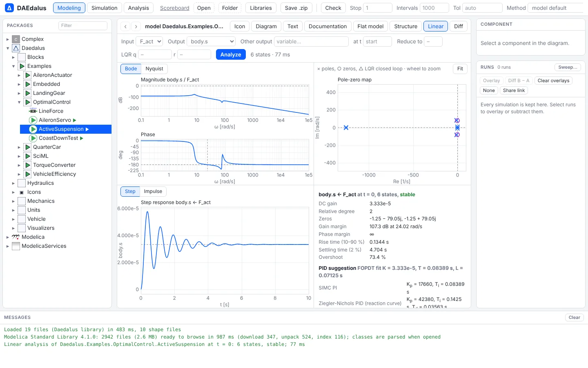Run ActiveSuspension with its arrow
588x368 pixels.
87,129
